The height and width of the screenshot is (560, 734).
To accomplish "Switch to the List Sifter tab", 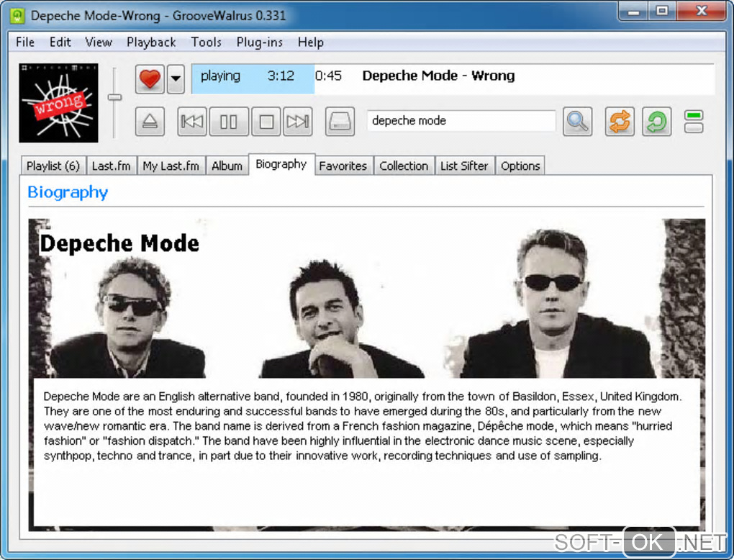I will [464, 166].
